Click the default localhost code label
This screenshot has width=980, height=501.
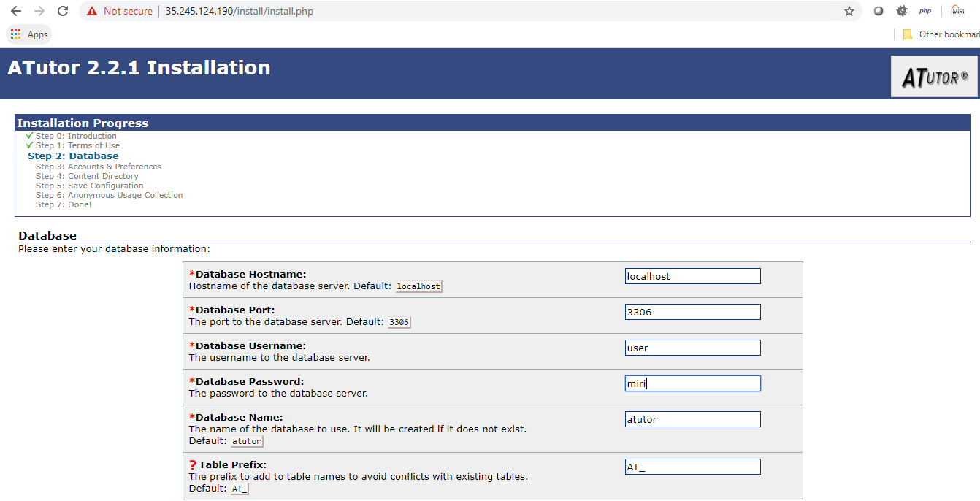pyautogui.click(x=418, y=286)
